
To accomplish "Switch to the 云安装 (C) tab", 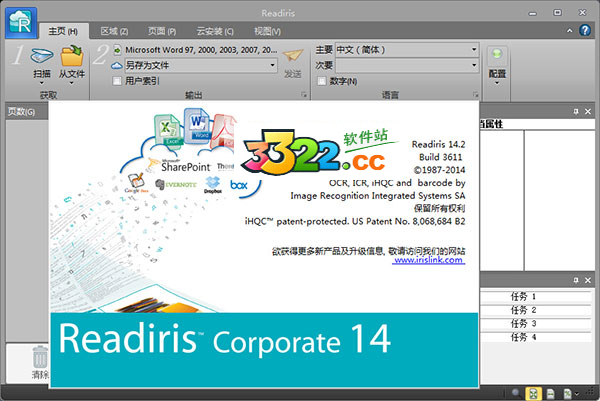I will click(x=215, y=31).
